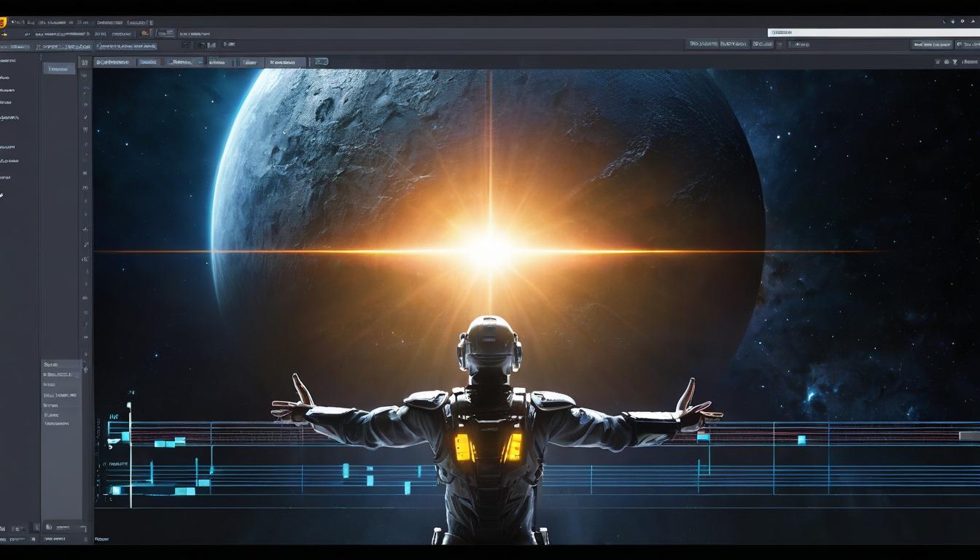Click the round icon at the bottom of the side panel
This screenshot has height=560, width=980.
[x=49, y=526]
